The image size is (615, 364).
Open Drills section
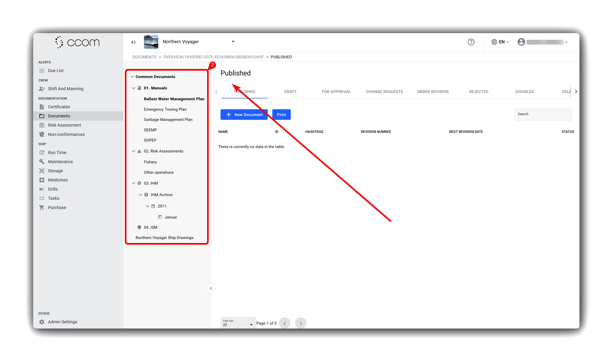(x=53, y=189)
